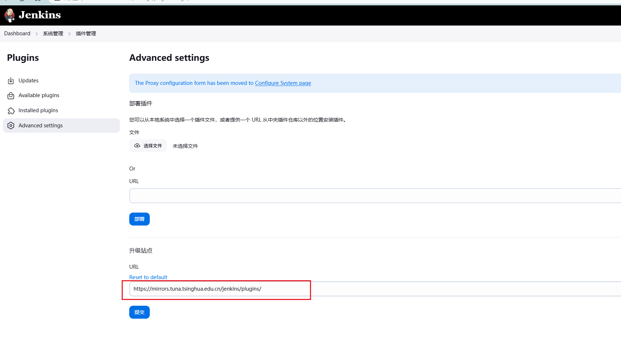Click the Advanced settings gear icon
The height and width of the screenshot is (364, 621).
click(x=11, y=126)
